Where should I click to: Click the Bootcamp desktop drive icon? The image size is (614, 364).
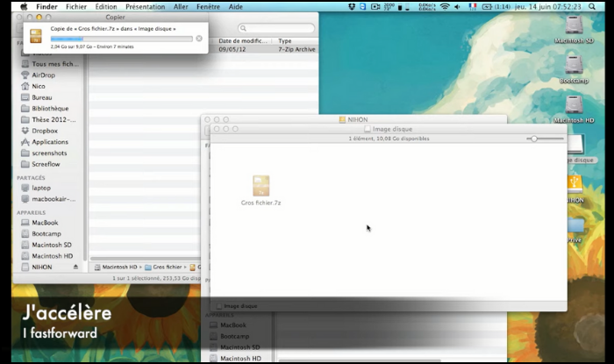coord(574,68)
